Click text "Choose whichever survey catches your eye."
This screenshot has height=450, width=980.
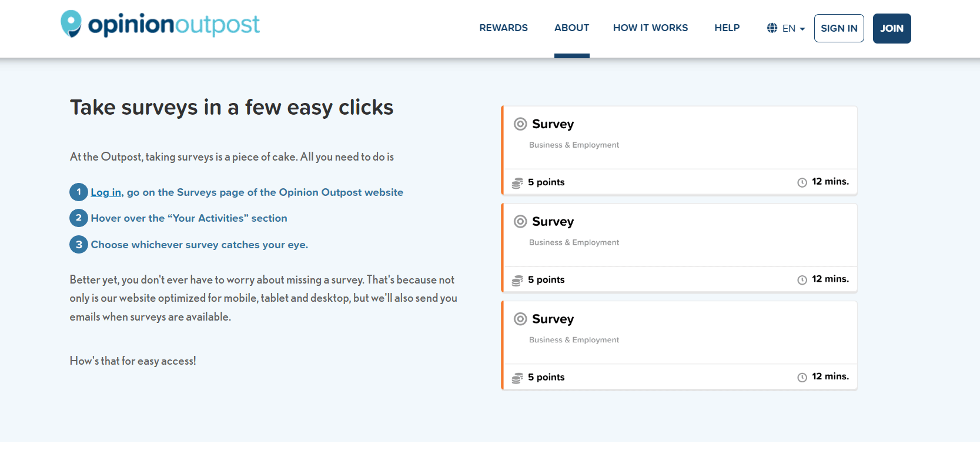[199, 245]
